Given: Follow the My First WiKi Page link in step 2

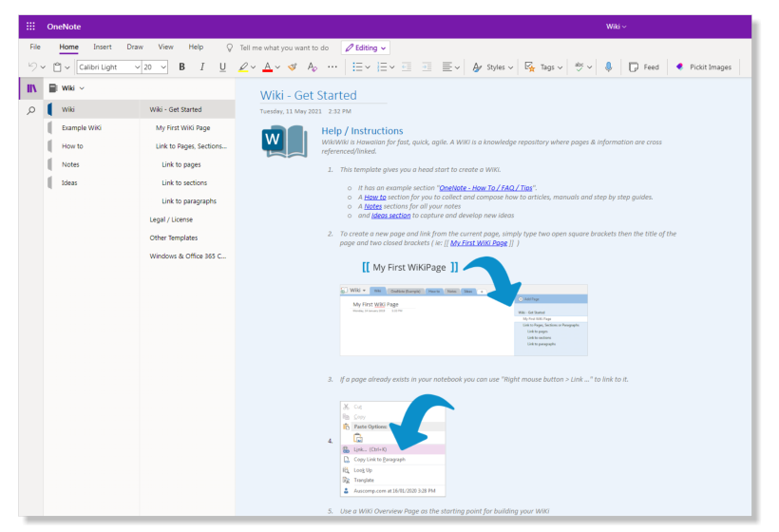Looking at the screenshot, I should (479, 243).
